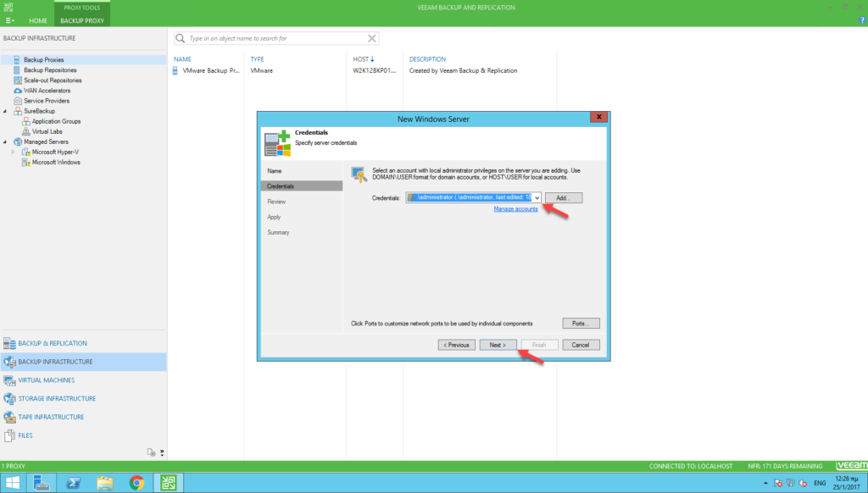
Task: Click the Microsoft Windows server icon
Action: coord(26,162)
